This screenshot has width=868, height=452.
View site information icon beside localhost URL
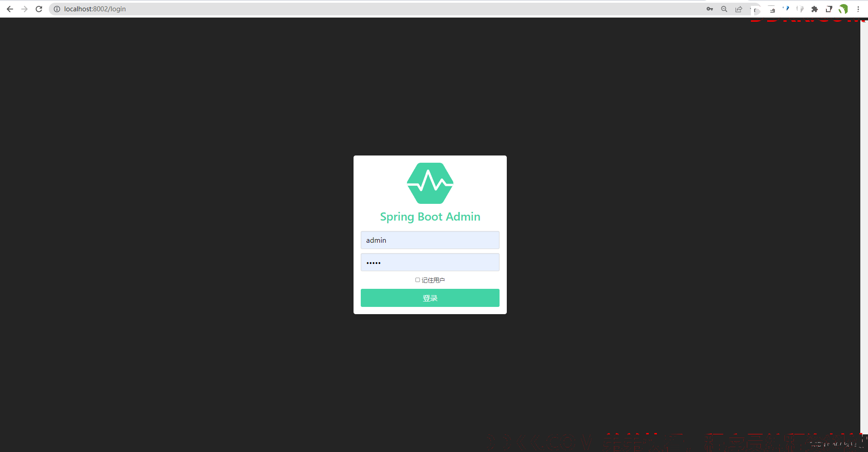click(57, 9)
